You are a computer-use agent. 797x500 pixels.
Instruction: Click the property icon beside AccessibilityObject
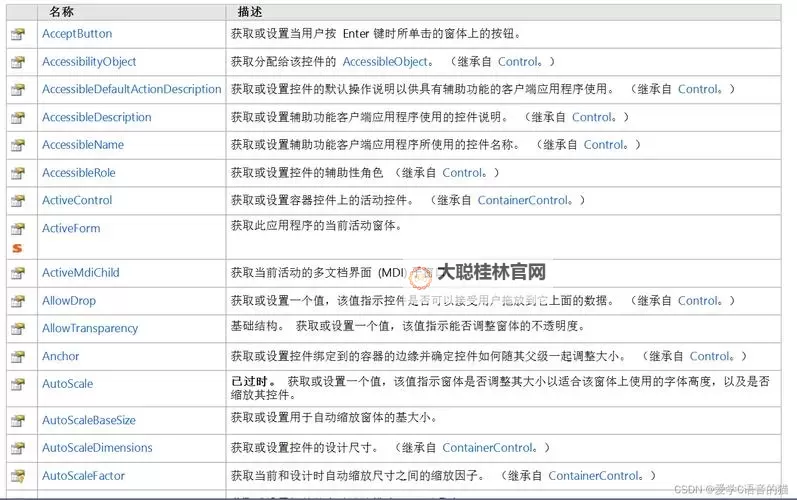18,62
